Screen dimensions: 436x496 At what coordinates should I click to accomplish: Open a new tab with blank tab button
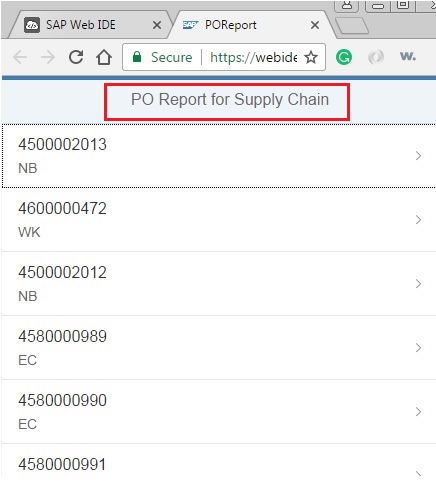point(351,26)
